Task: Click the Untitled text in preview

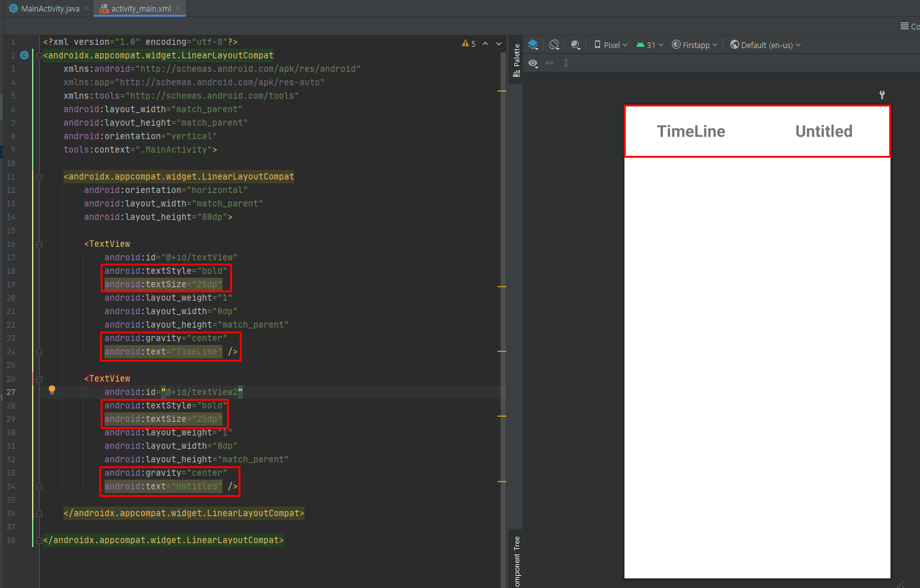Action: coord(824,131)
